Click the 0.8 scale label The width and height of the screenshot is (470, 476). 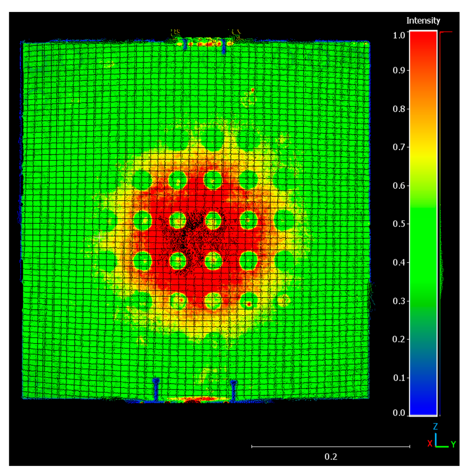(399, 109)
